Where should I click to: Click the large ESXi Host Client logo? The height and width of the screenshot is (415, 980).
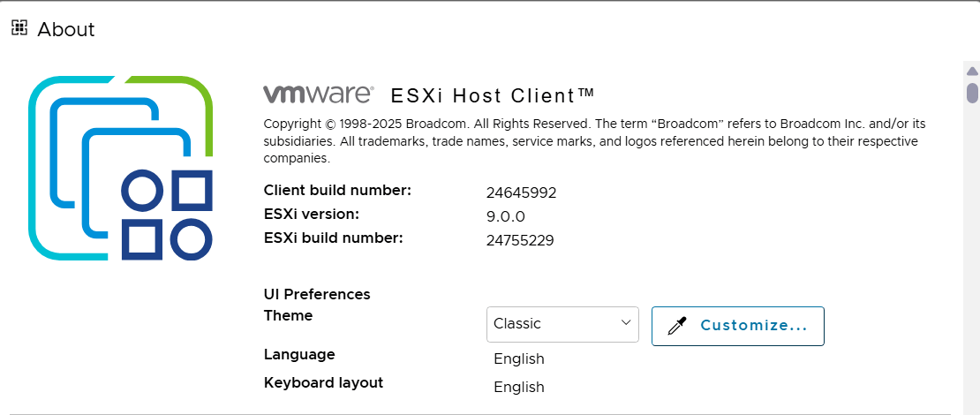coord(121,168)
